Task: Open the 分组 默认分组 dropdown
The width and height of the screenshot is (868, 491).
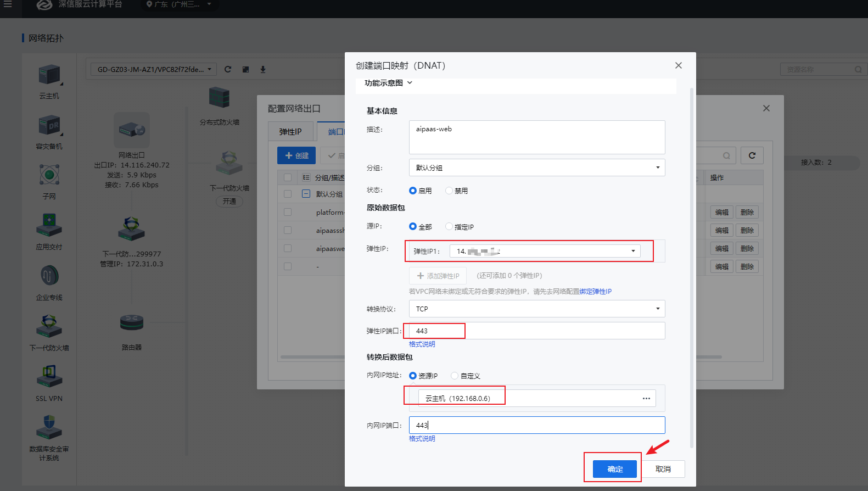Action: pyautogui.click(x=536, y=168)
